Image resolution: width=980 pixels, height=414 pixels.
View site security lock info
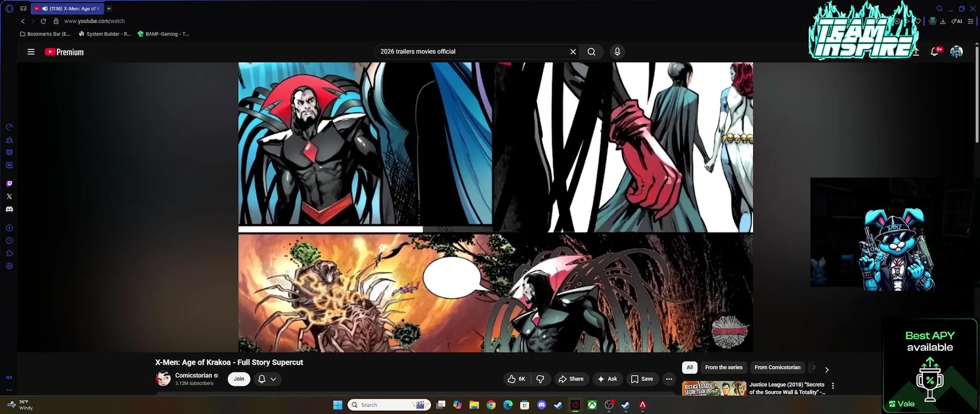click(56, 21)
